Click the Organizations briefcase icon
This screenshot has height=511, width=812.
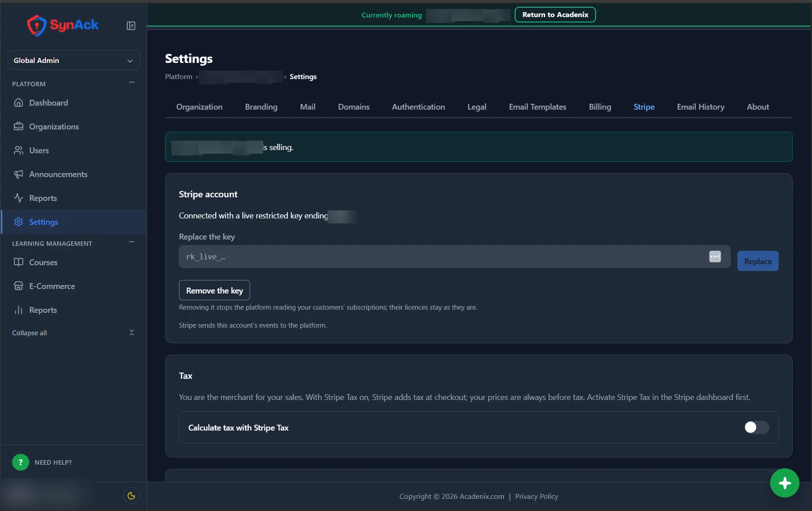[x=18, y=126]
